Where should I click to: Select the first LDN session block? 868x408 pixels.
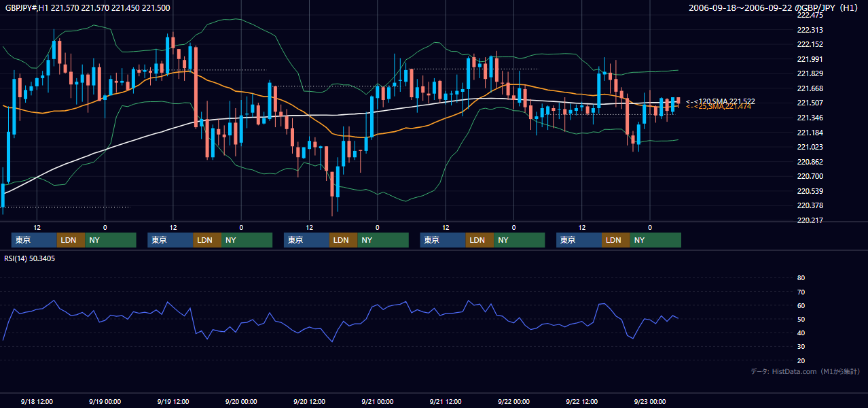[x=71, y=240]
